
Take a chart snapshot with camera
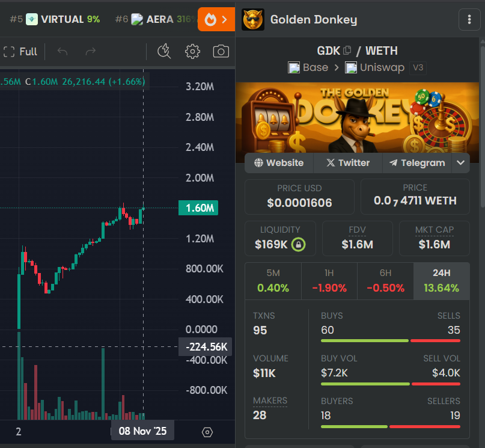(x=221, y=51)
